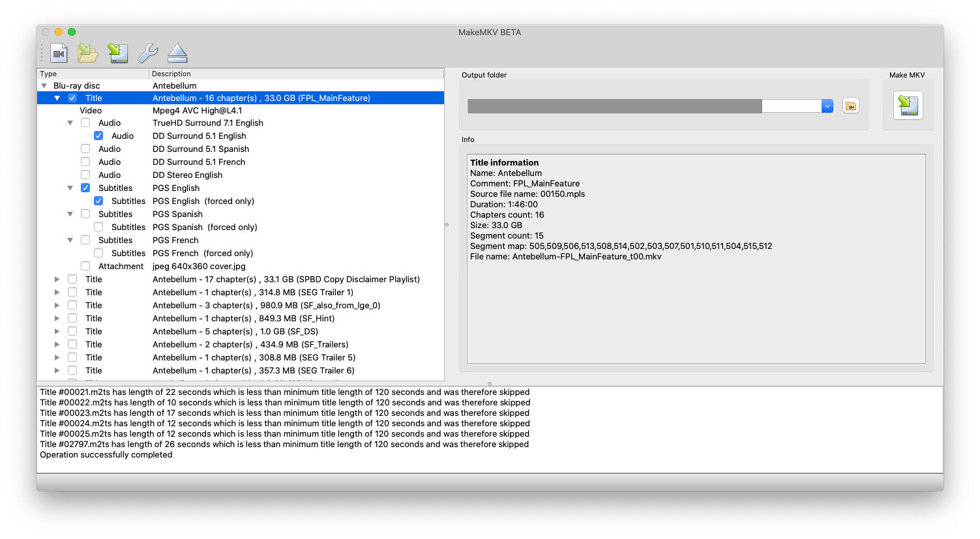Eject the disc using the eject icon
Viewport: 980px width, 539px height.
tap(177, 53)
